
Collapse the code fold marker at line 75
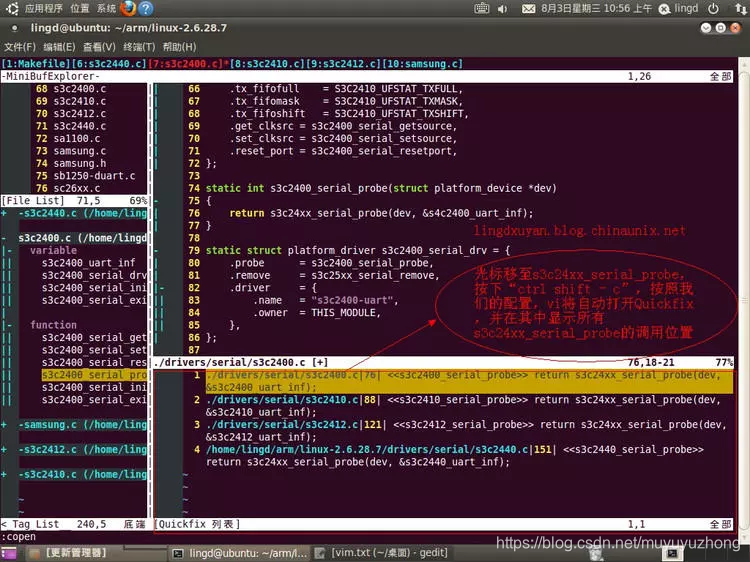coord(156,201)
